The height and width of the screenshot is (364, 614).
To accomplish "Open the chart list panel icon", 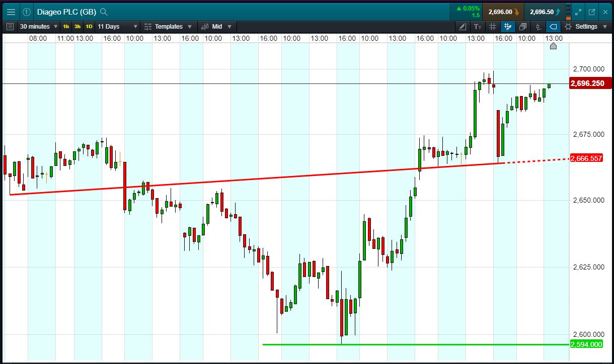I will coord(10,27).
